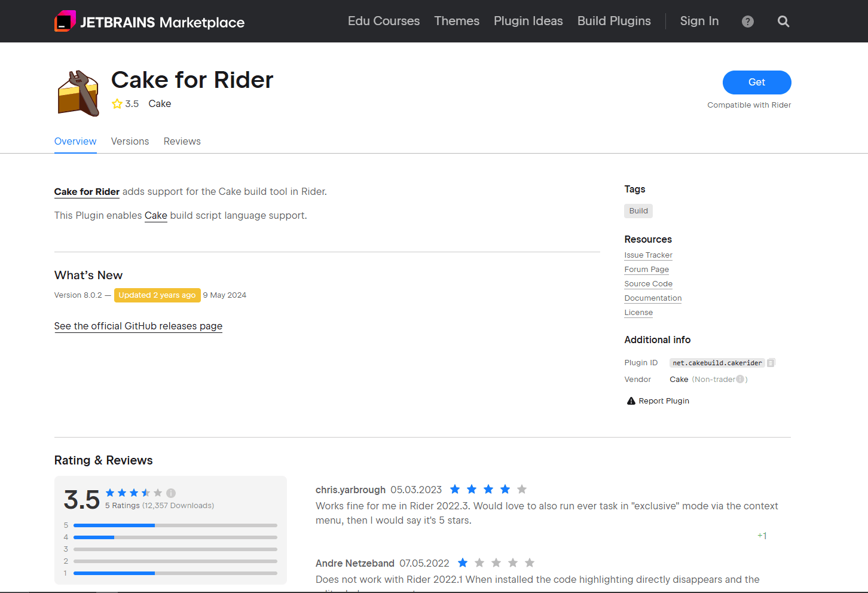Click Cake vendor in Additional info

(678, 379)
